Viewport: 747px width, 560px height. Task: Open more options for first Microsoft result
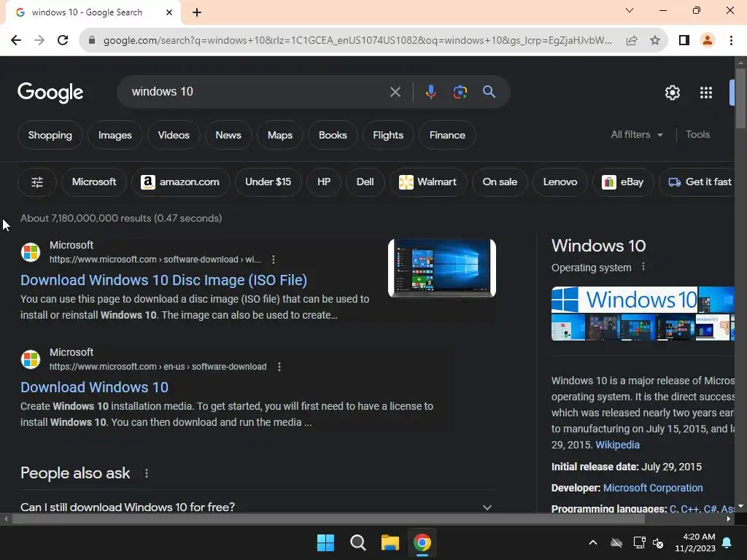pyautogui.click(x=273, y=260)
